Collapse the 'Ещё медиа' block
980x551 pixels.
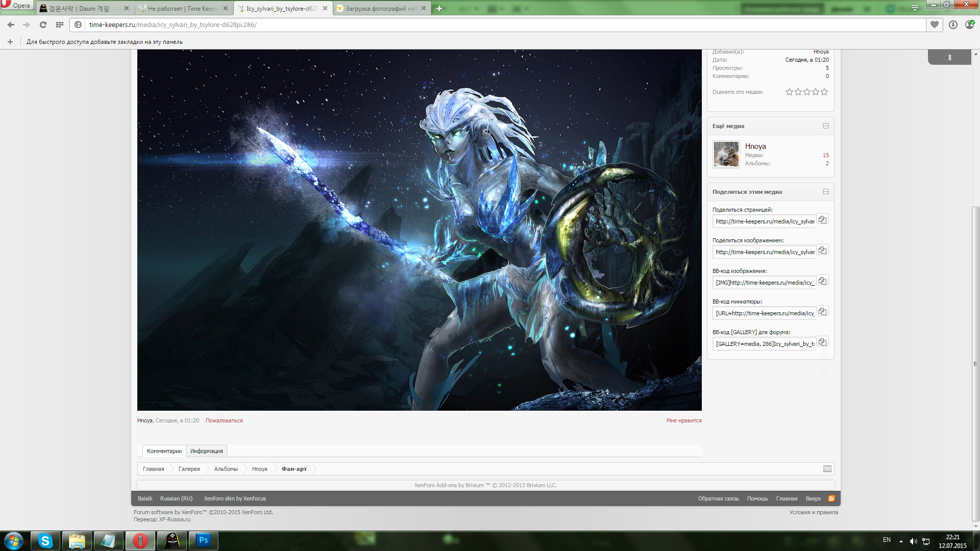[x=825, y=126]
